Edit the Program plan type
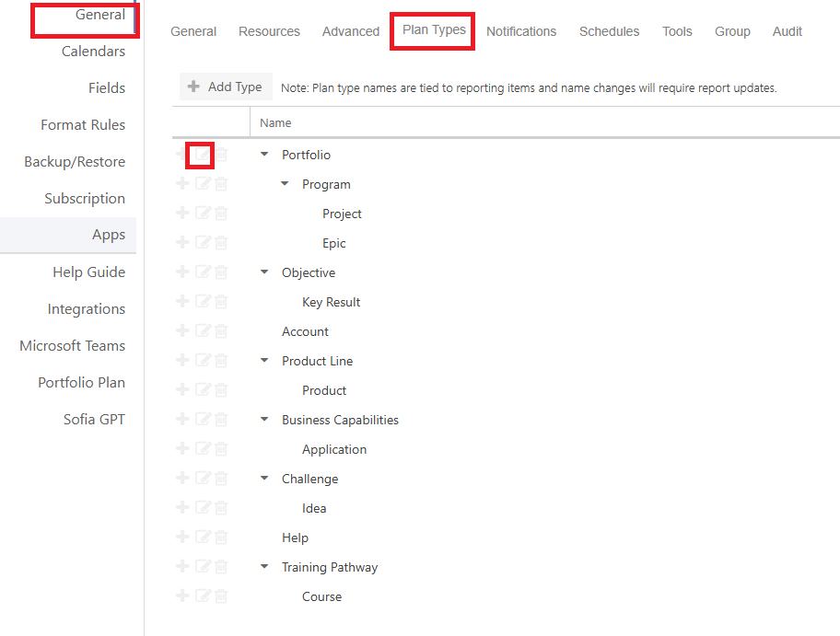840x636 pixels. [x=203, y=184]
